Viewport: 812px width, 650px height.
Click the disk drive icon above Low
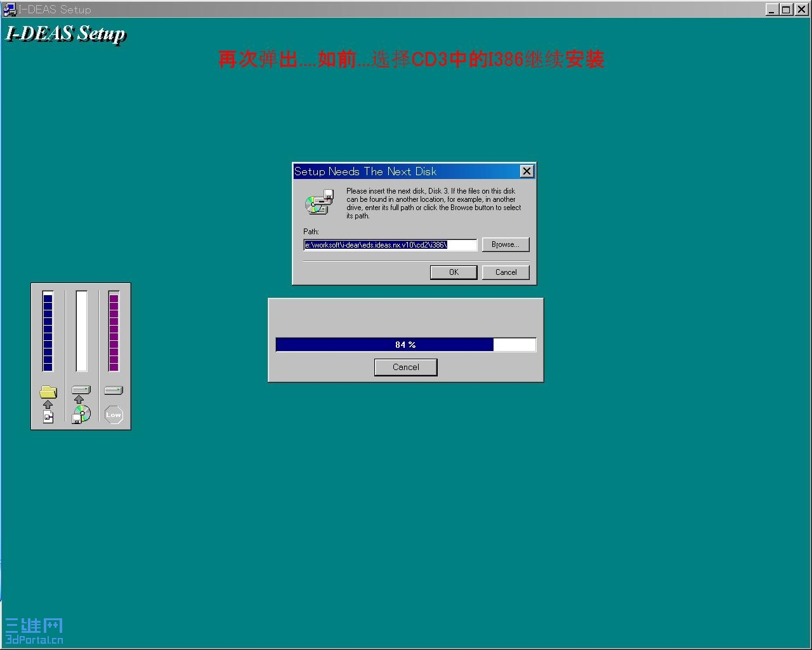pos(114,390)
